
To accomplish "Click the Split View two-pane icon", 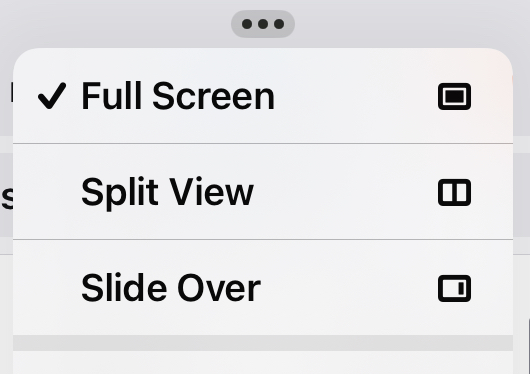I will click(454, 192).
